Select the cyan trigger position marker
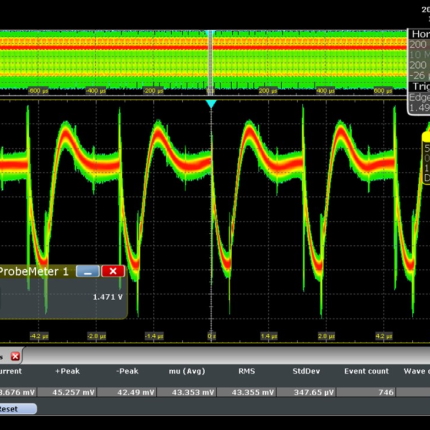The height and width of the screenshot is (430, 430). pos(211,104)
